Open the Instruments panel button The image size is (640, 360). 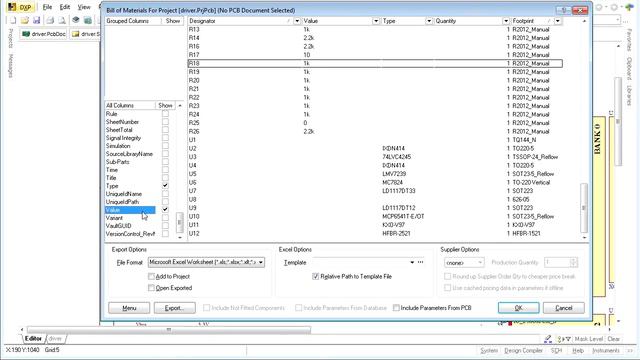606,351
